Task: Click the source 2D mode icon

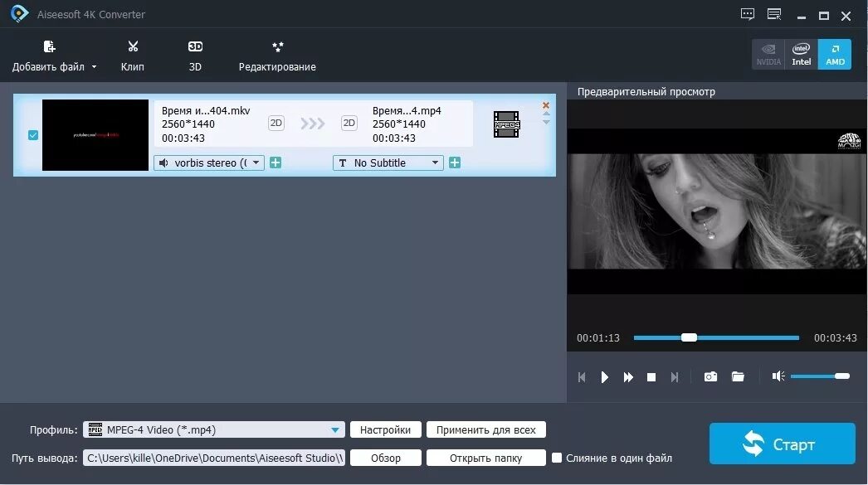Action: pos(276,123)
